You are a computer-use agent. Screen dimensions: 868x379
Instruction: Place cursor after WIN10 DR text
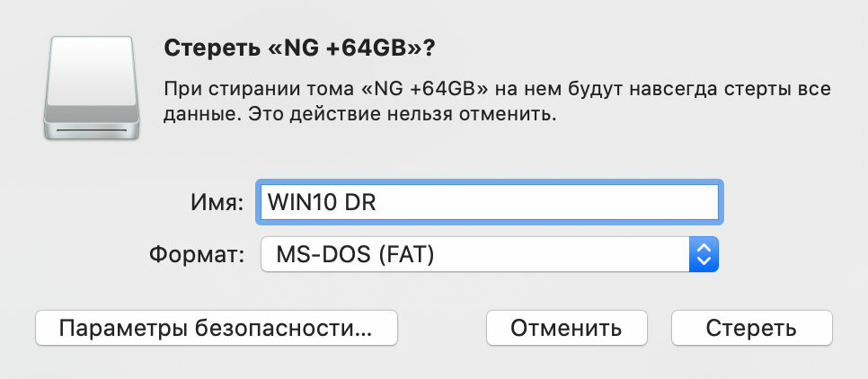pyautogui.click(x=379, y=202)
